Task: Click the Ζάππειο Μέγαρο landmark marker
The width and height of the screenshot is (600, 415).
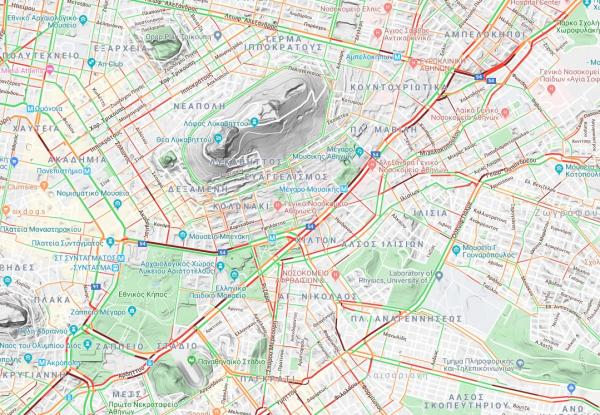Action: [x=132, y=311]
